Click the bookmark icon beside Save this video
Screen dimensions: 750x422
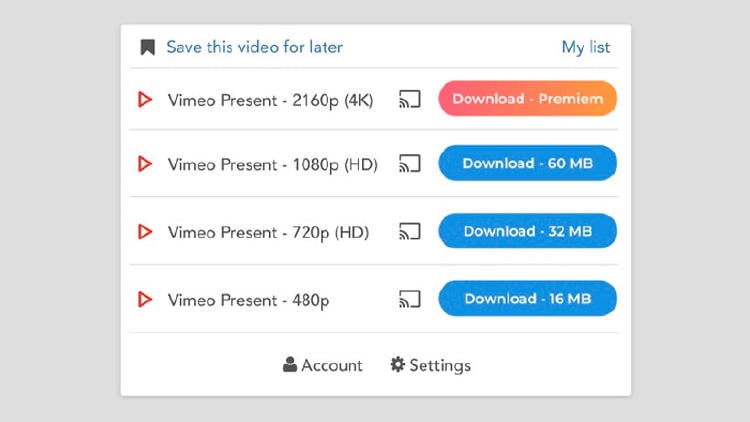[x=148, y=47]
